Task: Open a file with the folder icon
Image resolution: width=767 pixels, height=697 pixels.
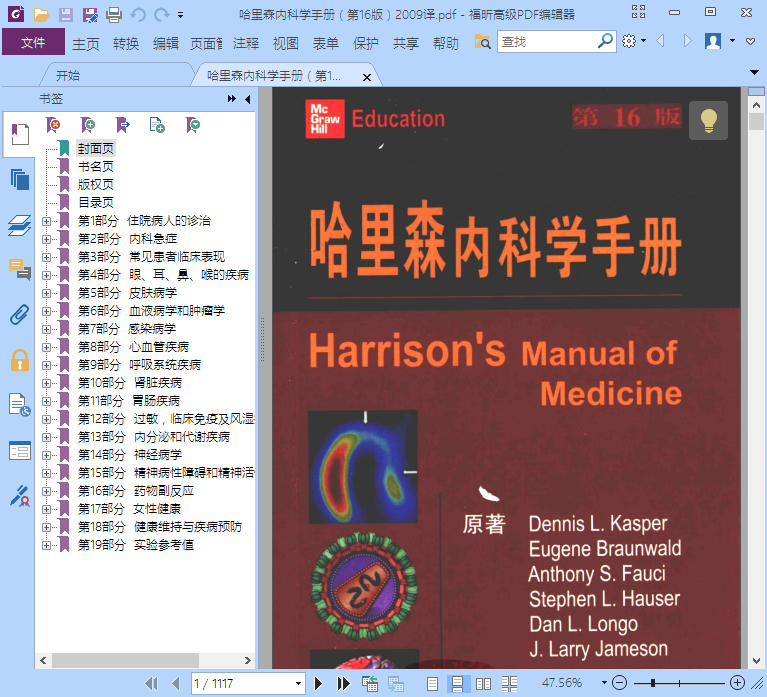Action: (41, 15)
